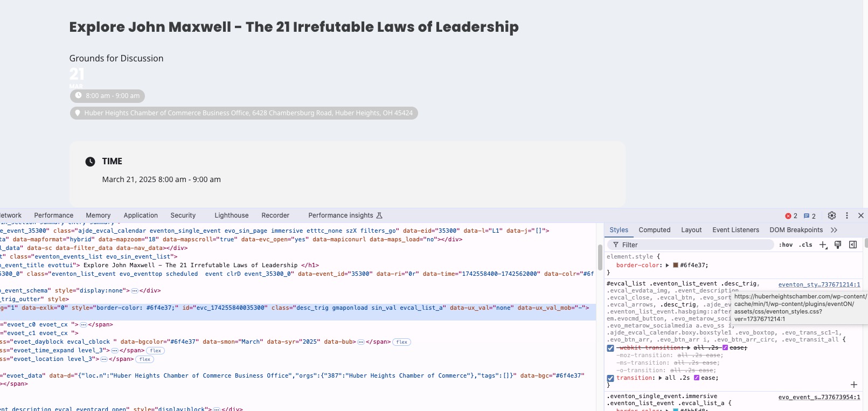The height and width of the screenshot is (411, 868).
Task: Click the insert style rule plus below transition
Action: click(854, 385)
